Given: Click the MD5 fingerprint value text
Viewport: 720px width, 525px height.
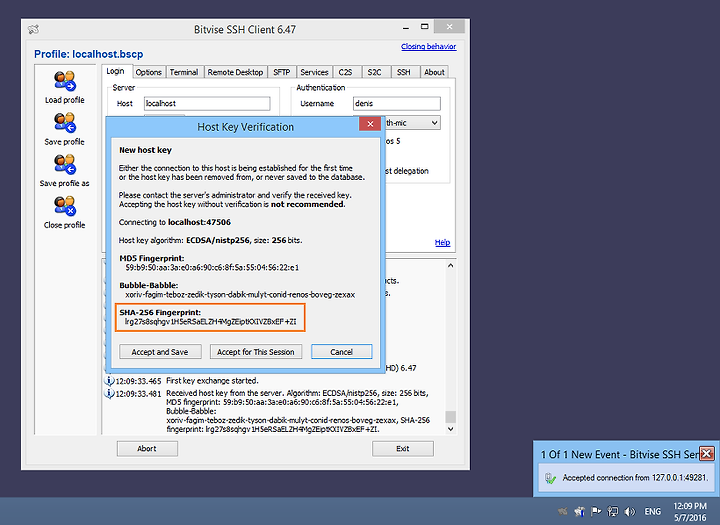Looking at the screenshot, I should [212, 267].
